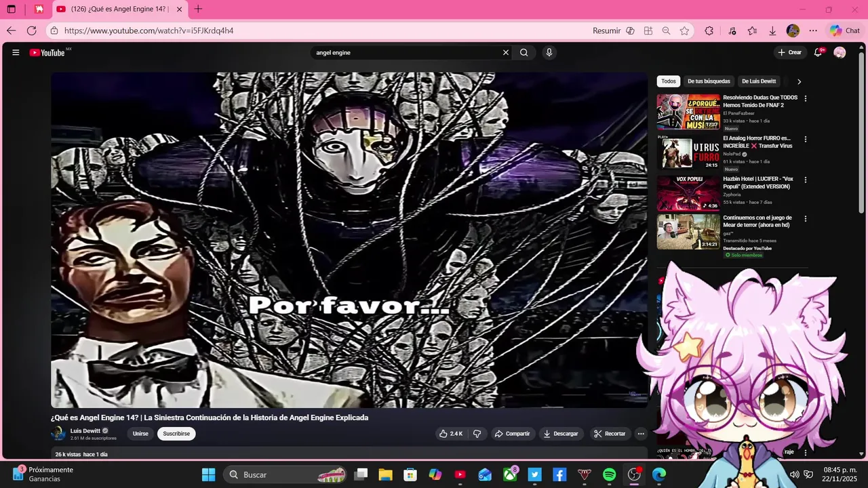This screenshot has width=868, height=488.
Task: Open Virus Furro video thumbnail
Action: click(x=688, y=152)
